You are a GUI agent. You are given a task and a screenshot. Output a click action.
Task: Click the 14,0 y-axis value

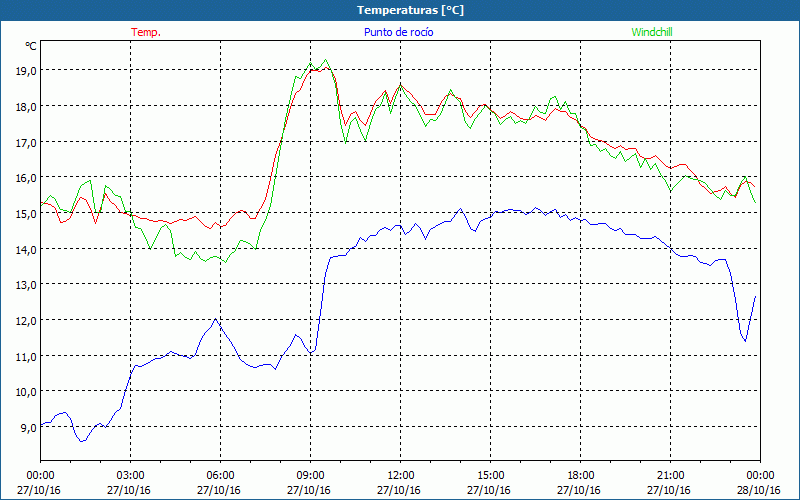pos(27,249)
